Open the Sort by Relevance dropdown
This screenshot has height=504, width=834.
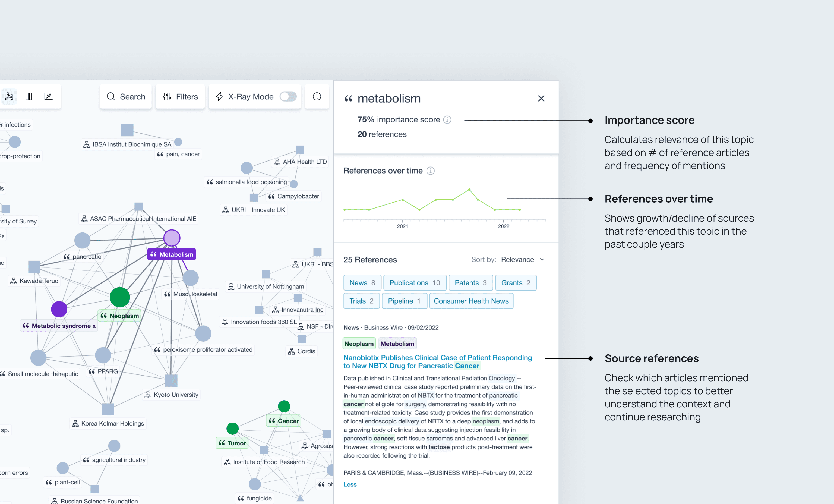point(522,260)
